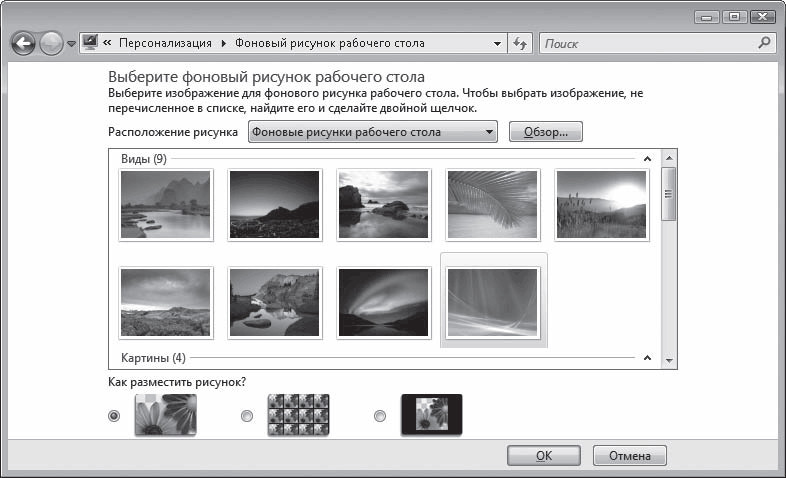Choose the sunset over grass field wallpaper
This screenshot has width=786, height=478.
coord(601,204)
